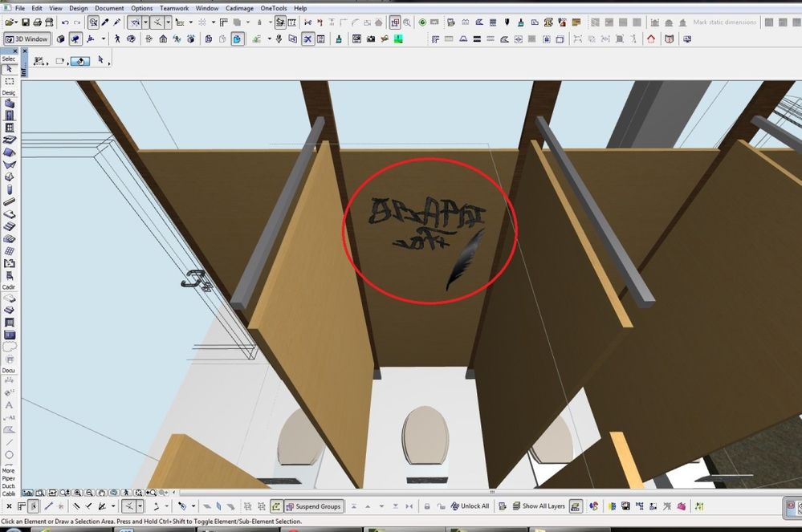
Task: Click the zoom-out magnifier in navigation bar
Action: 89,493
